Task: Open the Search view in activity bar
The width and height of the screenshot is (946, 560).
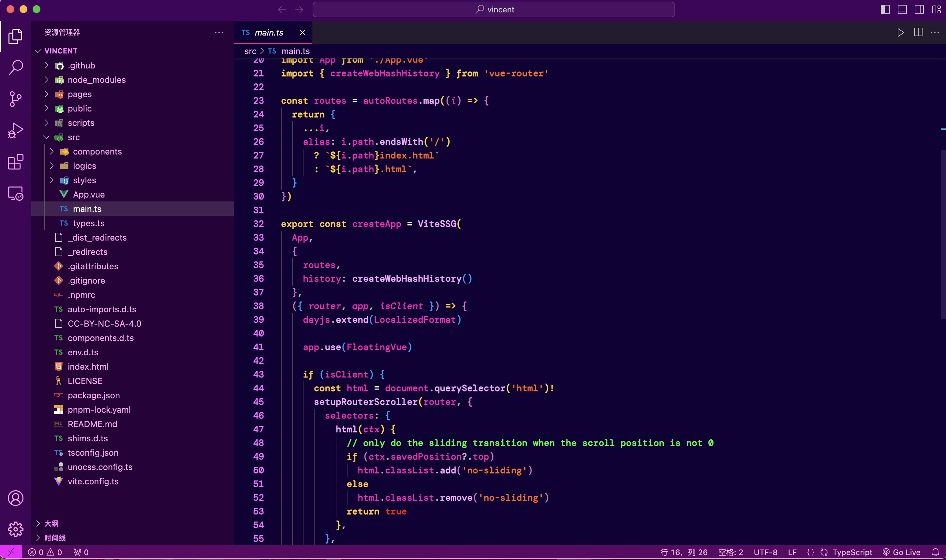Action: pos(15,67)
